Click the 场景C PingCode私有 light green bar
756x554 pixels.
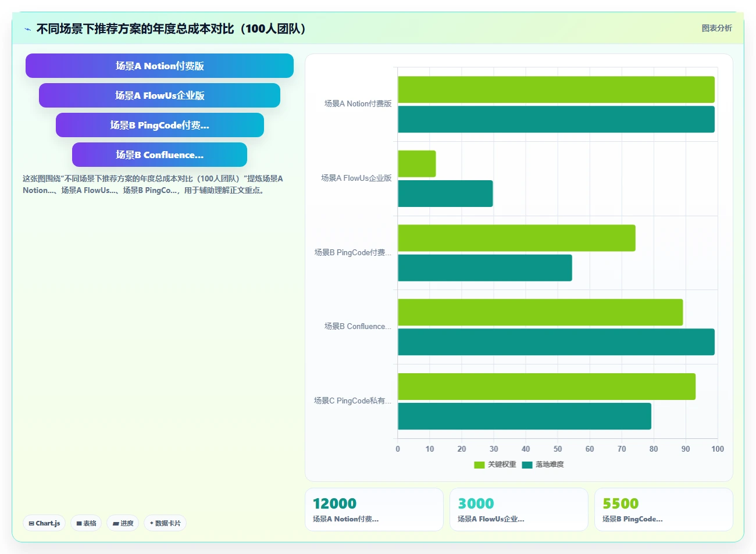click(x=547, y=387)
